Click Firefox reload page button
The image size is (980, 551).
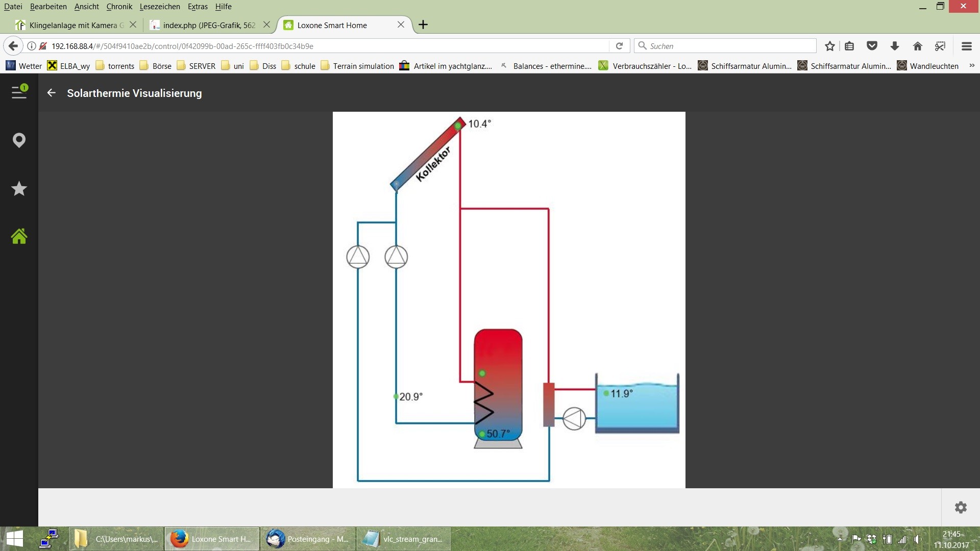click(619, 46)
